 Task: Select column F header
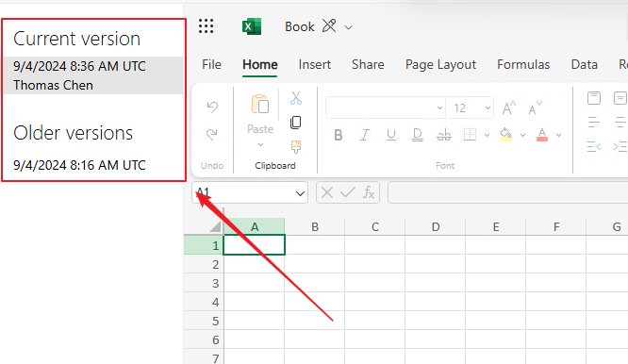(556, 227)
